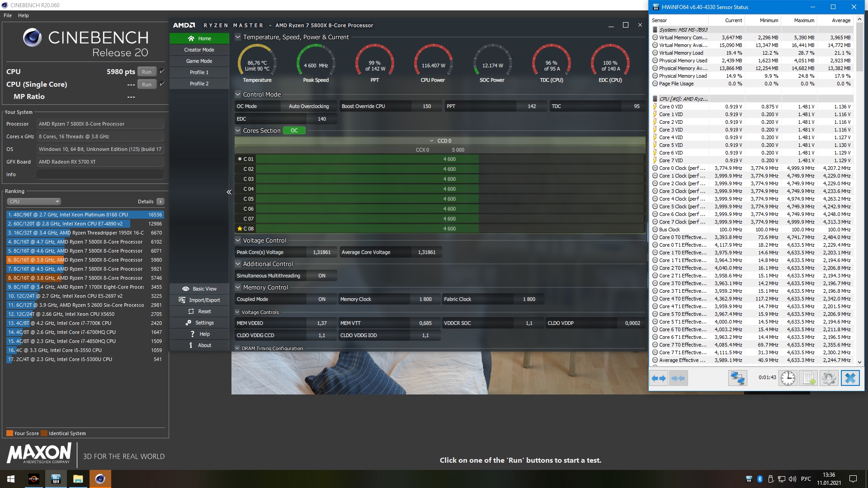Switch to Basic View with eye icon

click(x=199, y=289)
